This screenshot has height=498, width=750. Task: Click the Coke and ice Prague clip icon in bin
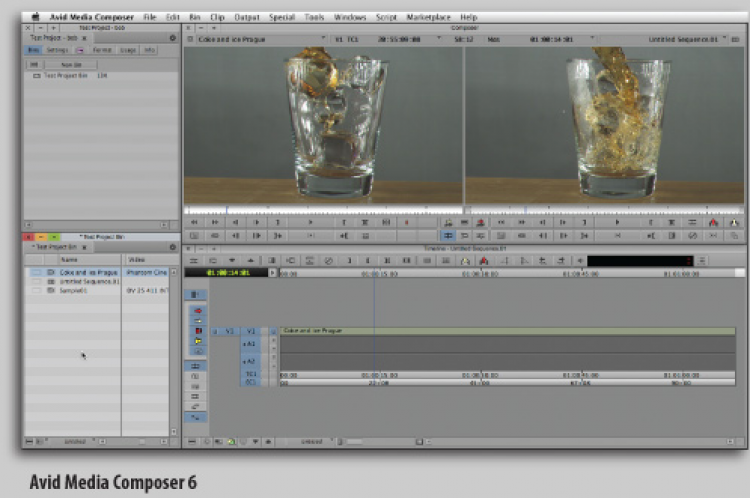(51, 272)
